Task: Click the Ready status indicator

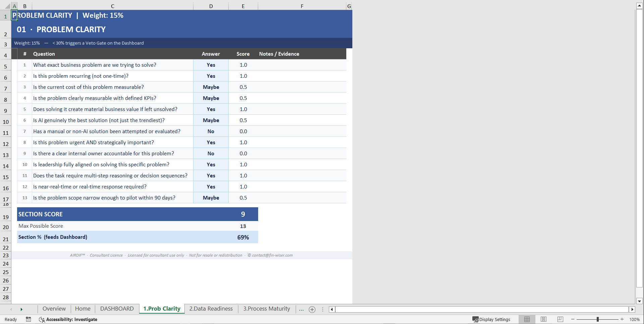Action: (11, 319)
